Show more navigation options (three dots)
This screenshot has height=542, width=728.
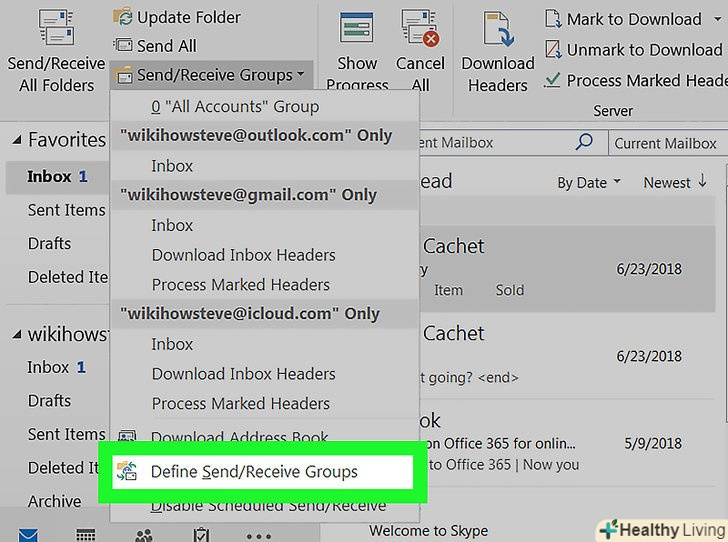(x=259, y=536)
